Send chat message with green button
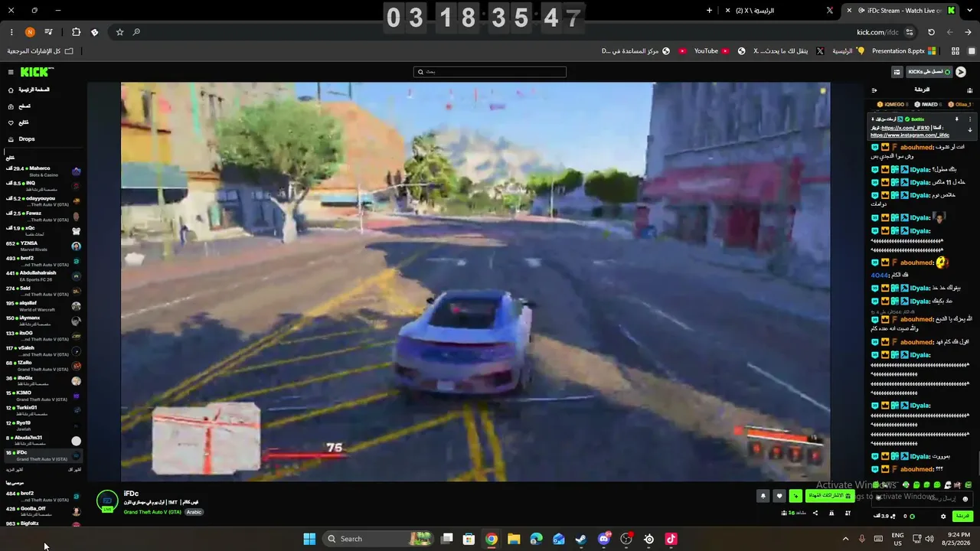980x551 pixels. click(x=962, y=517)
